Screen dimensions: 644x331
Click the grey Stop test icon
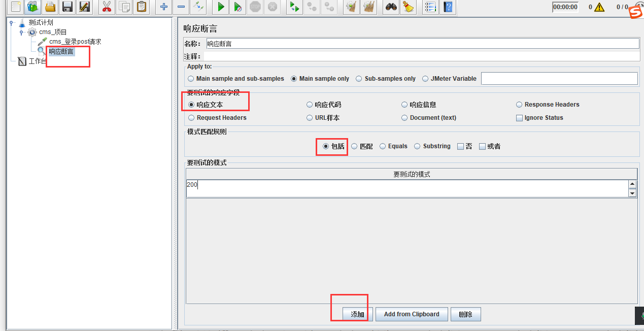[255, 7]
